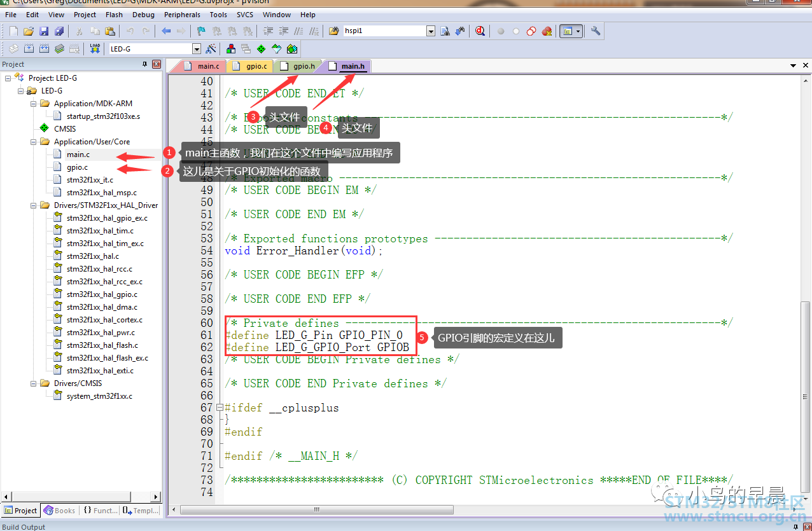Navigate backwards with the blue left arrow
812x531 pixels.
166,31
